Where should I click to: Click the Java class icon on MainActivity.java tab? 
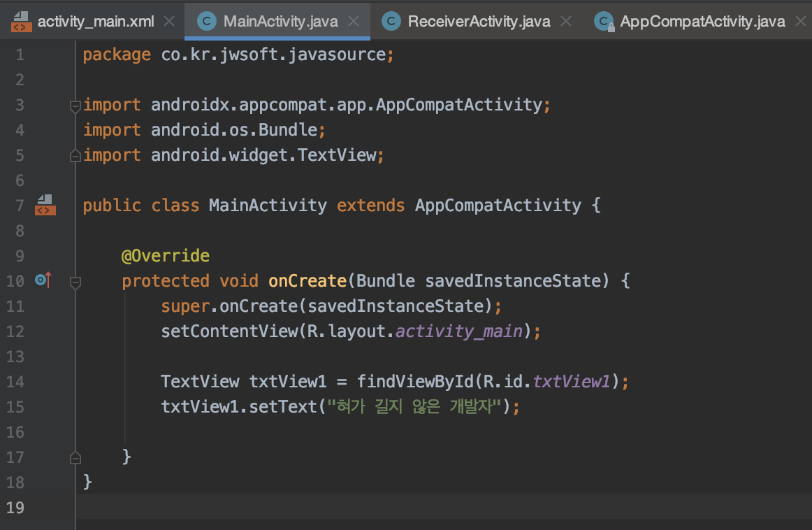pos(207,21)
